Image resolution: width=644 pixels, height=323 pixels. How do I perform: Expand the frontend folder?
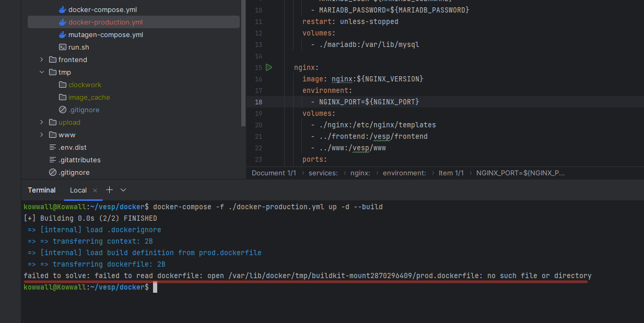pyautogui.click(x=42, y=59)
